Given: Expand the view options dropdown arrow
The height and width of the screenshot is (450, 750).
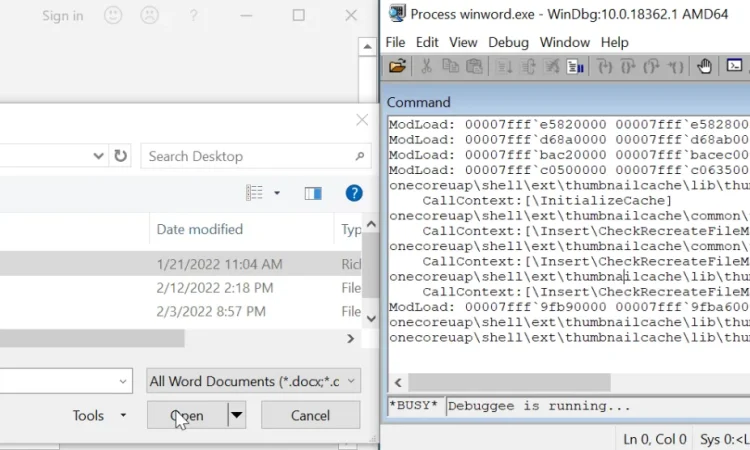Looking at the screenshot, I should [277, 193].
